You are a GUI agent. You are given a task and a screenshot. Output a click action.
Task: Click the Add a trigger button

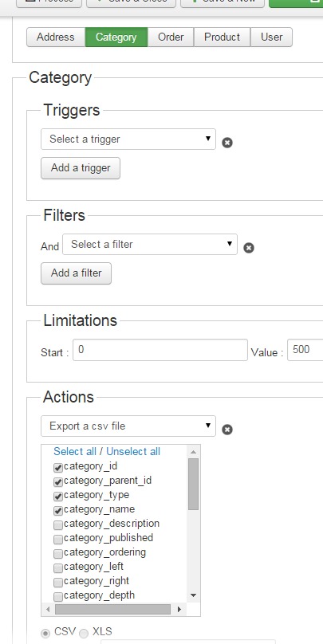[x=81, y=168]
